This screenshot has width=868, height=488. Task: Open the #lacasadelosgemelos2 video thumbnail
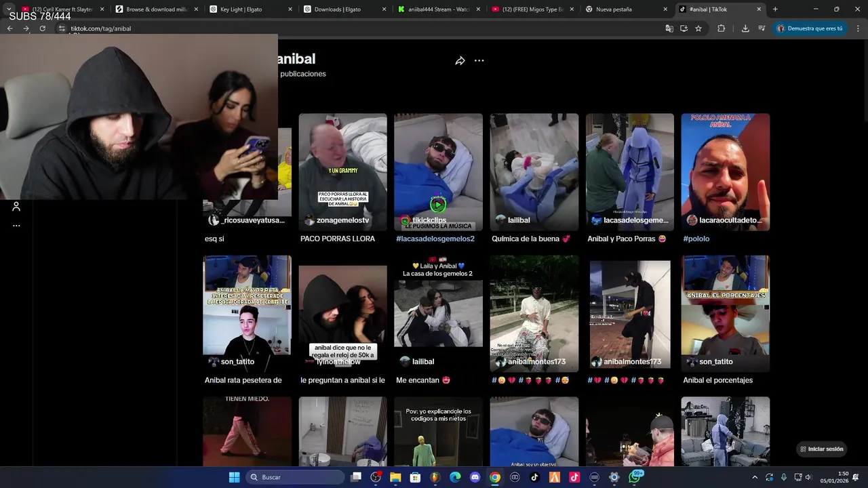click(x=438, y=172)
